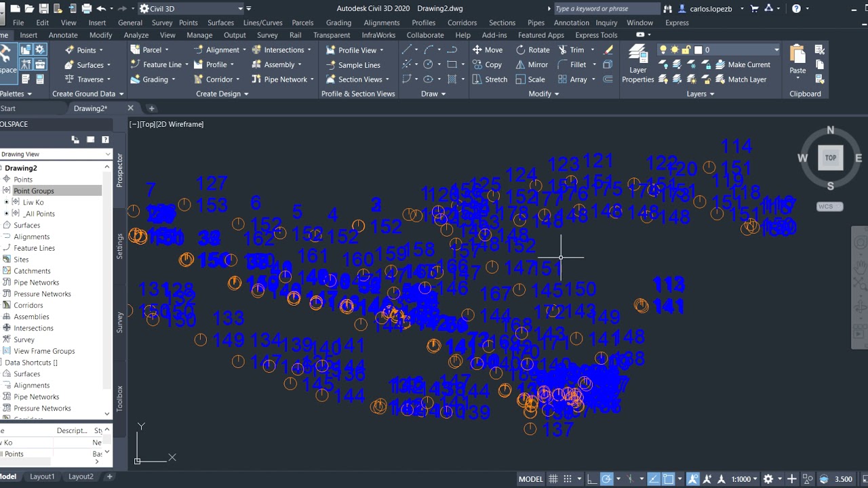Toggle object snap tracking
868x488 pixels.
pos(654,479)
